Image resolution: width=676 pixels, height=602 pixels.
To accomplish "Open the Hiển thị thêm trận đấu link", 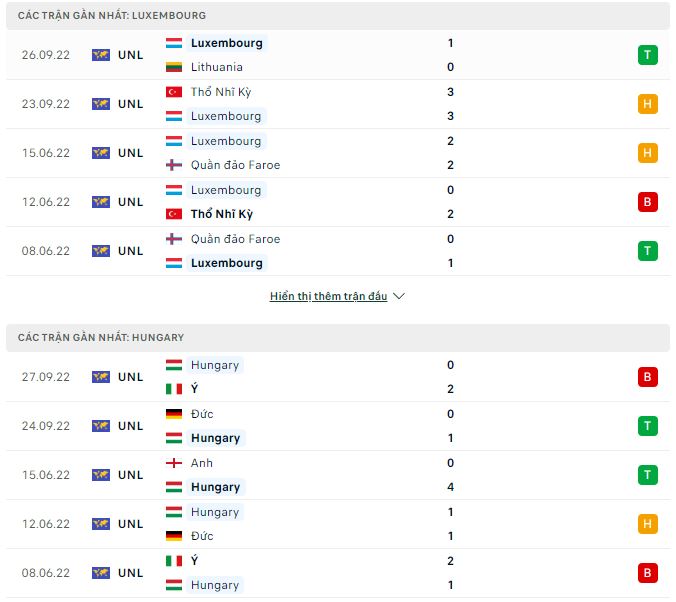I will pyautogui.click(x=329, y=296).
